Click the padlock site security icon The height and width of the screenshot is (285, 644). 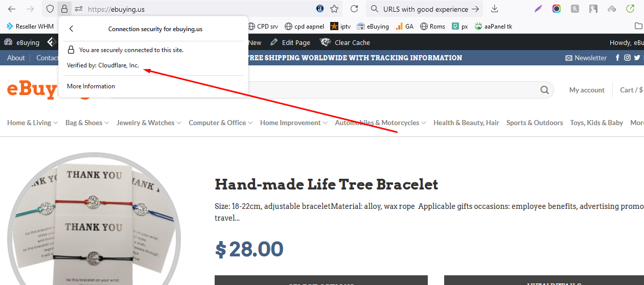tap(64, 9)
